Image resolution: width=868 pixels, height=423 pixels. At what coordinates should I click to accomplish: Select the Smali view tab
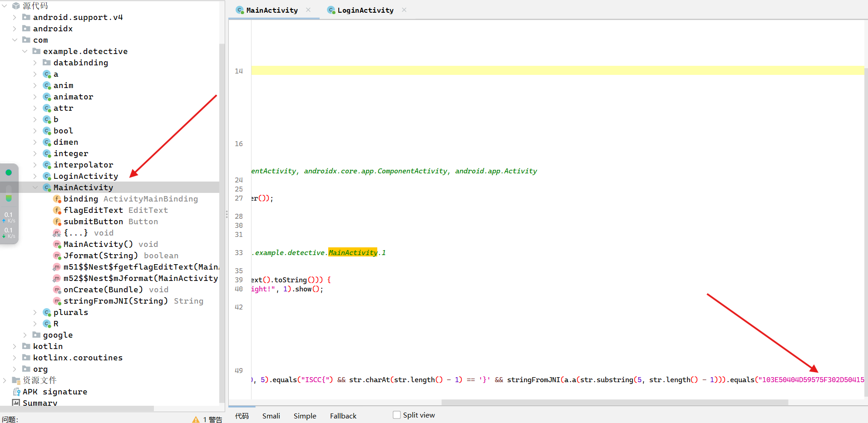[271, 416]
